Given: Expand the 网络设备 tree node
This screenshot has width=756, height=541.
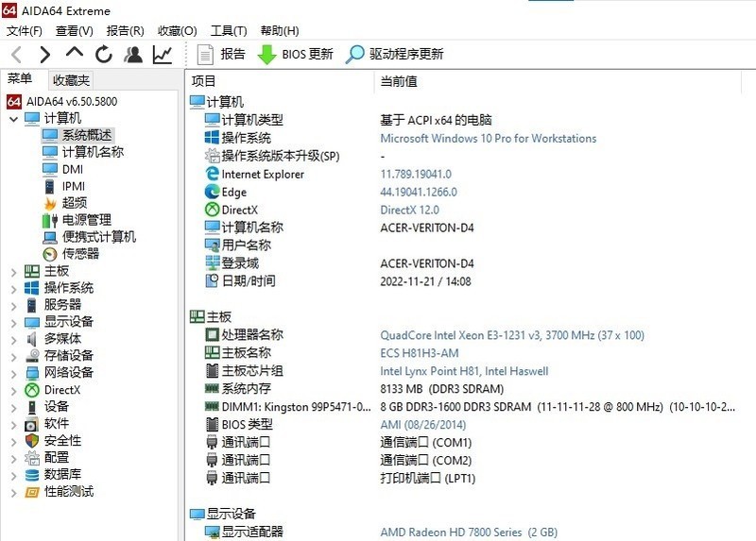Looking at the screenshot, I should (14, 373).
